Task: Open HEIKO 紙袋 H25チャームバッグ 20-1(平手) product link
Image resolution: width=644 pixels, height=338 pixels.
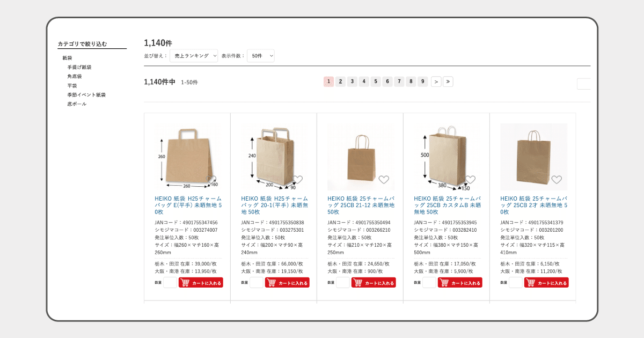Action: point(275,205)
